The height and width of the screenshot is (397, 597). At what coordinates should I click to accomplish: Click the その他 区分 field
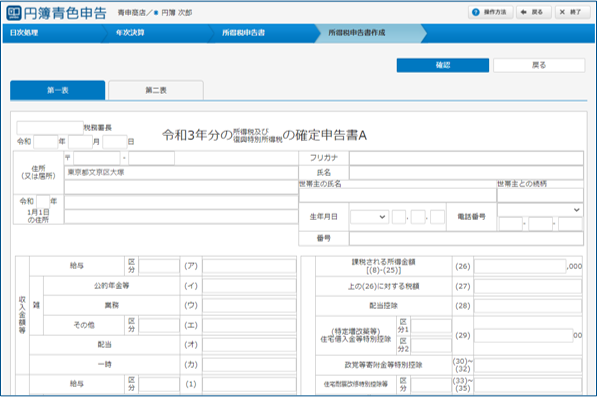[x=159, y=325]
